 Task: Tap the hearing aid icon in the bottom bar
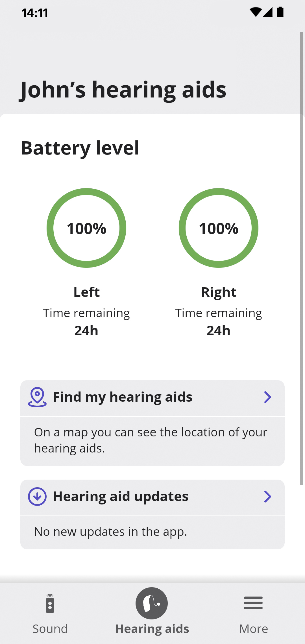[x=152, y=603]
